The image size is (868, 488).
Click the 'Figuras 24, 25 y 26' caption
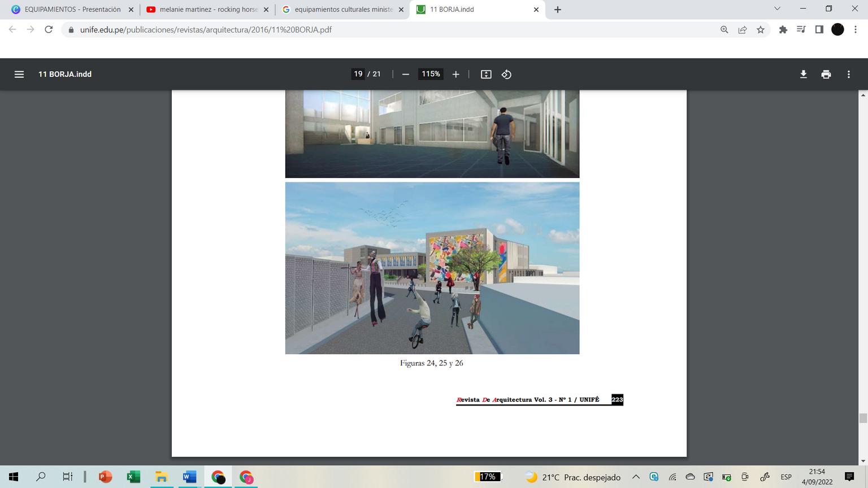pos(432,363)
